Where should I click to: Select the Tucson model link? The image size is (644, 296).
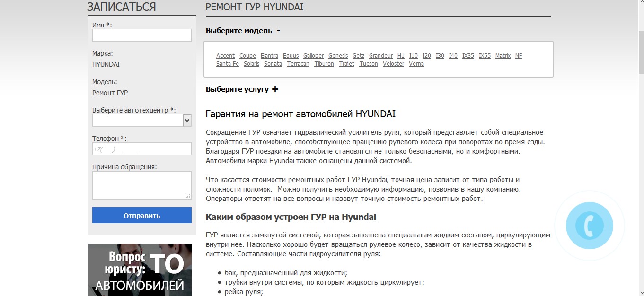tap(369, 64)
